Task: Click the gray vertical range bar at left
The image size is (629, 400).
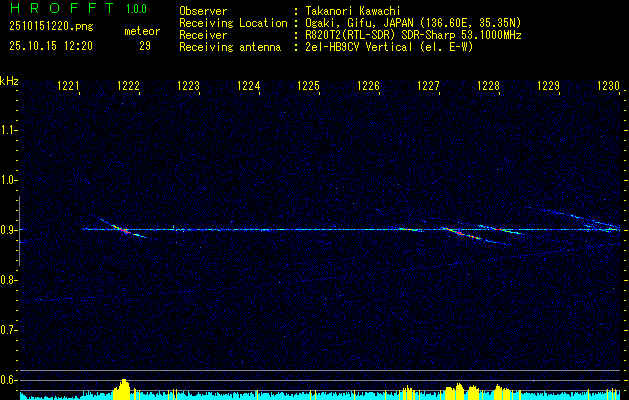Action: pos(19,231)
